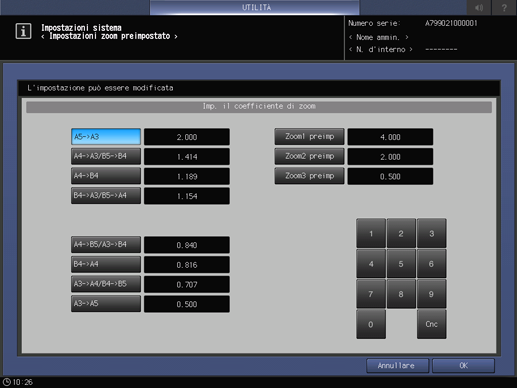The width and height of the screenshot is (517, 388).
Task: Tap keypad digit 0
Action: (371, 324)
